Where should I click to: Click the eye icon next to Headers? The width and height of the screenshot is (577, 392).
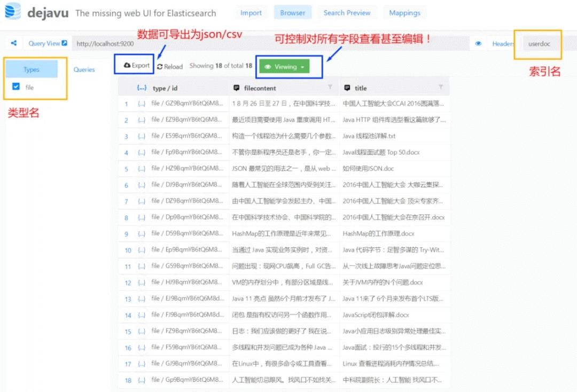[478, 44]
